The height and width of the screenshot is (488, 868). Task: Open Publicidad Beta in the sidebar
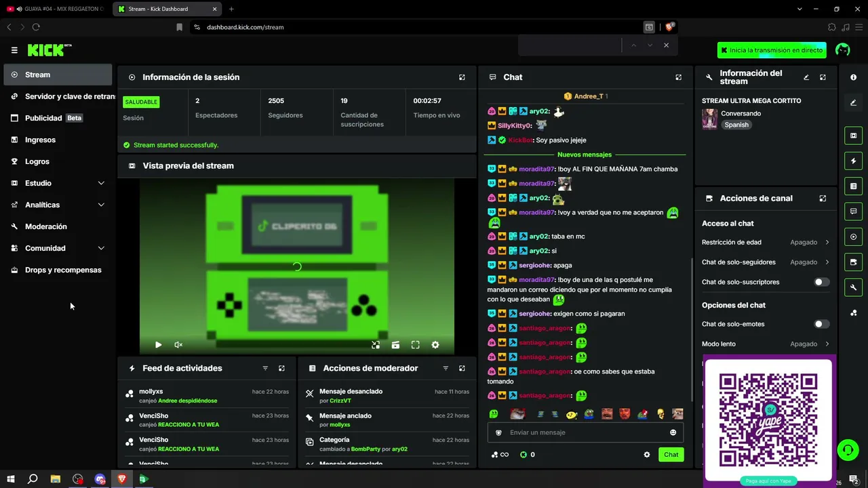58,118
